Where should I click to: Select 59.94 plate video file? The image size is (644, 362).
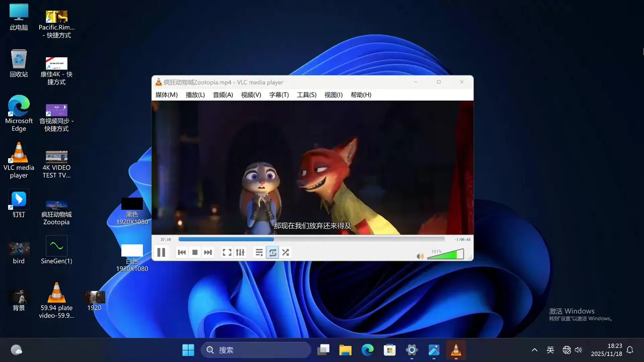click(56, 300)
